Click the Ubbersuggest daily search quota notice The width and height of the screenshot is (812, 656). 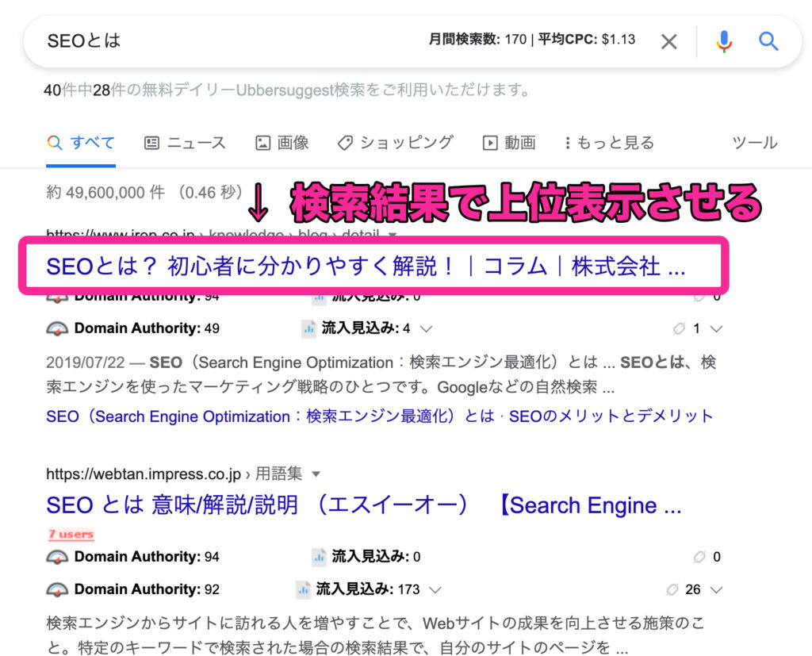pos(287,90)
